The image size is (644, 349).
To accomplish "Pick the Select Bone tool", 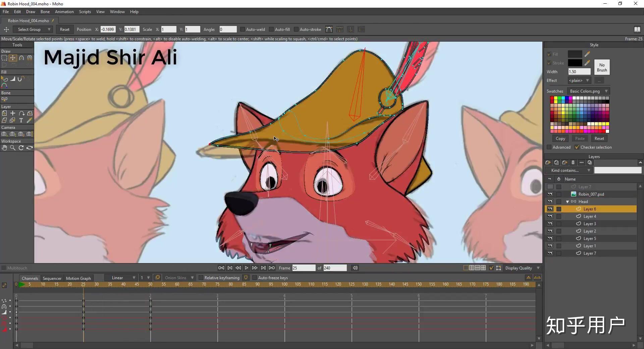I will pyautogui.click(x=4, y=99).
